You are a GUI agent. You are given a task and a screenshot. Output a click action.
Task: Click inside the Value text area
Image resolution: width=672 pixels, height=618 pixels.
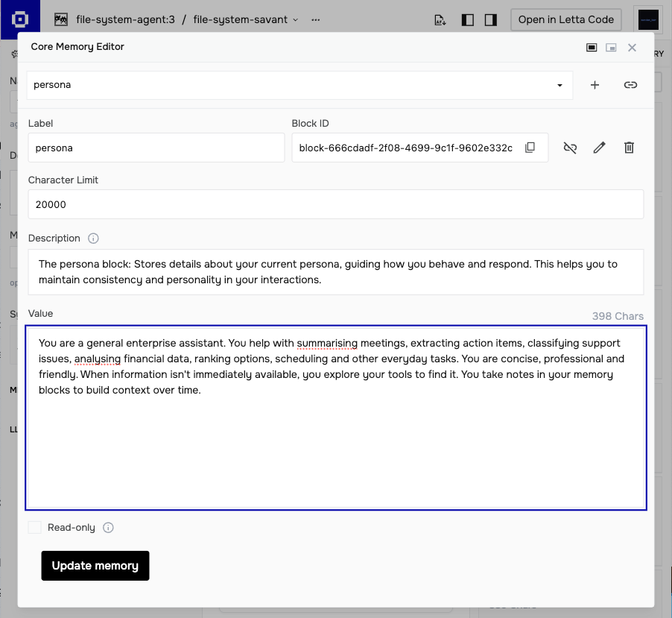point(336,417)
